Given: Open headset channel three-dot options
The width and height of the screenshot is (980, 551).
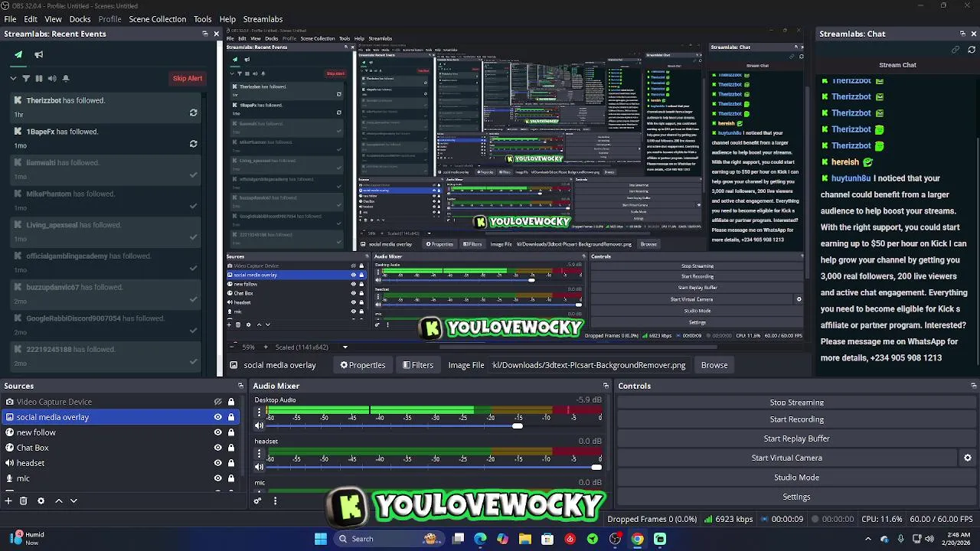Looking at the screenshot, I should click(x=259, y=454).
